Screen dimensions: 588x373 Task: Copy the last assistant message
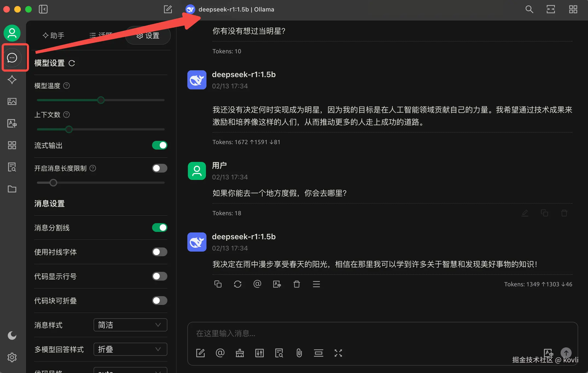point(218,284)
